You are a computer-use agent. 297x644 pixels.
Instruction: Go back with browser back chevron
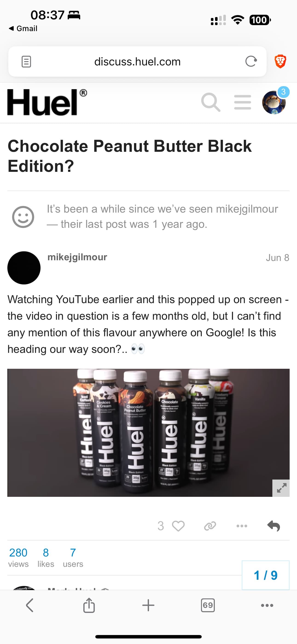(29, 605)
